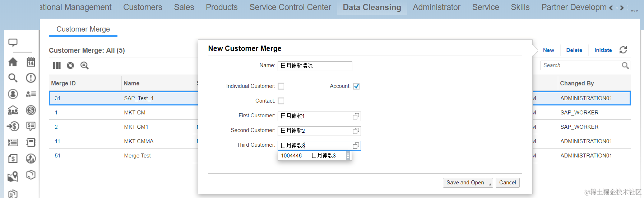Enable the Individual Customer checkbox

point(281,86)
